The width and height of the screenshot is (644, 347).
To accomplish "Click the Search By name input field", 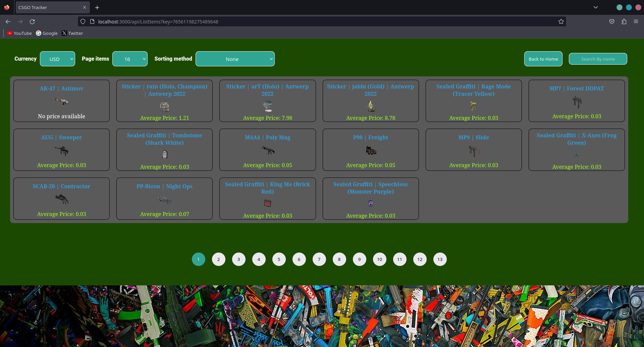I will 598,59.
